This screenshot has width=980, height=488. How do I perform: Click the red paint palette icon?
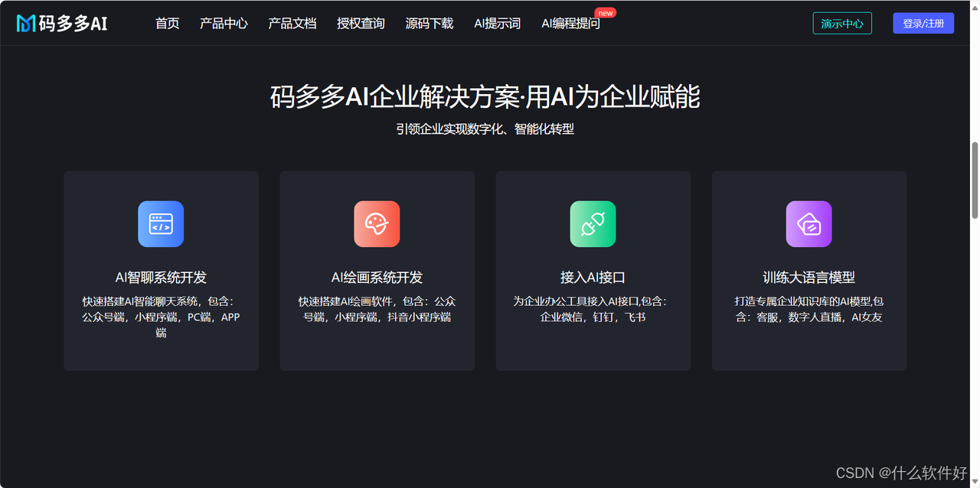pyautogui.click(x=377, y=224)
